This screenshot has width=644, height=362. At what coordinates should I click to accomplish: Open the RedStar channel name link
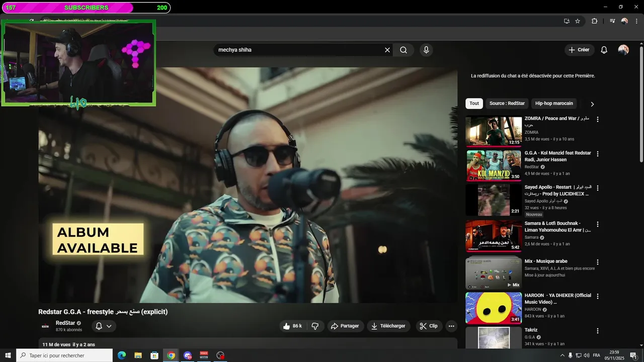pyautogui.click(x=65, y=323)
